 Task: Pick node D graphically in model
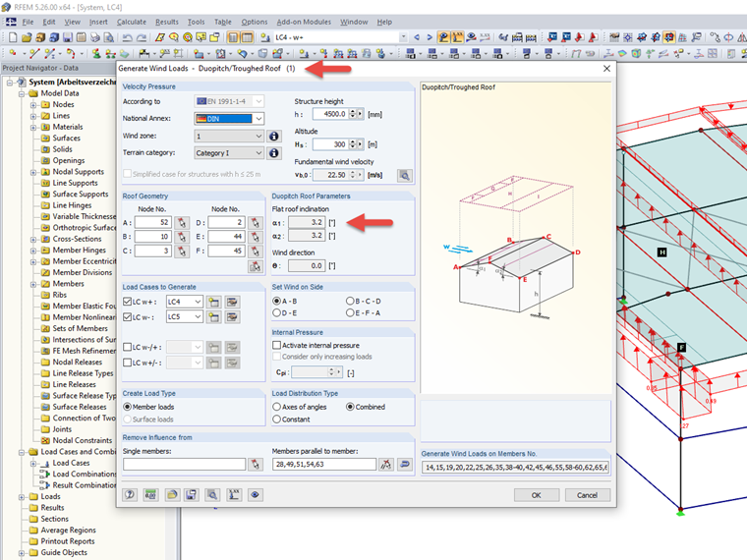(x=256, y=222)
